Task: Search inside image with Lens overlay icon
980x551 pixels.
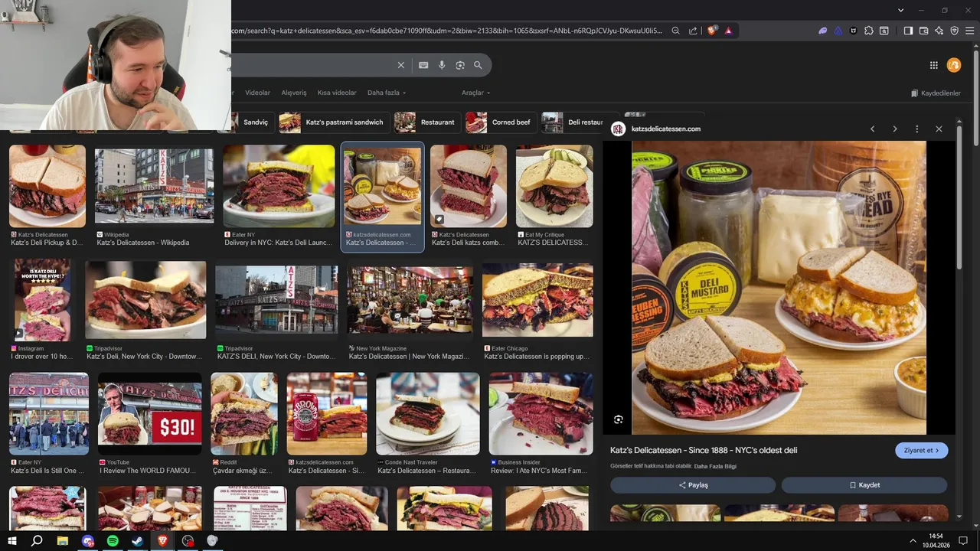Action: coord(618,419)
